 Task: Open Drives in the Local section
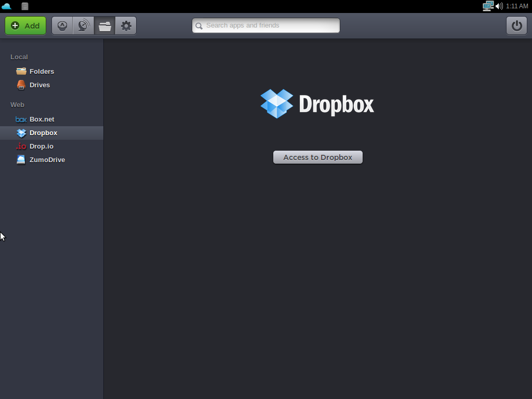click(x=51, y=85)
